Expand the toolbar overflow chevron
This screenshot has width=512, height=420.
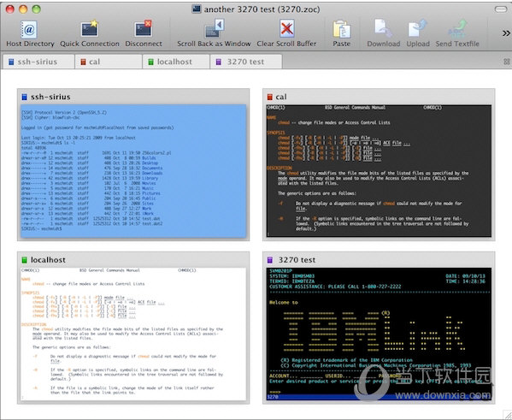point(506,33)
